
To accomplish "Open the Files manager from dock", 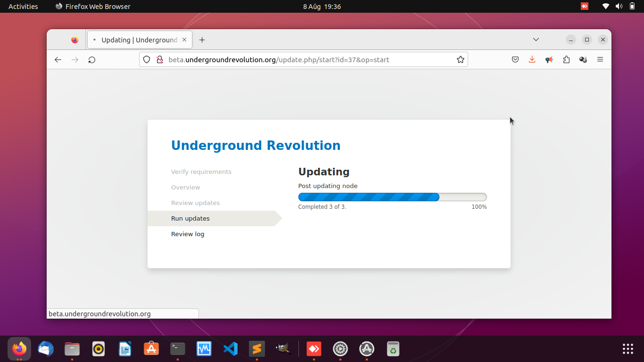I will pyautogui.click(x=72, y=349).
